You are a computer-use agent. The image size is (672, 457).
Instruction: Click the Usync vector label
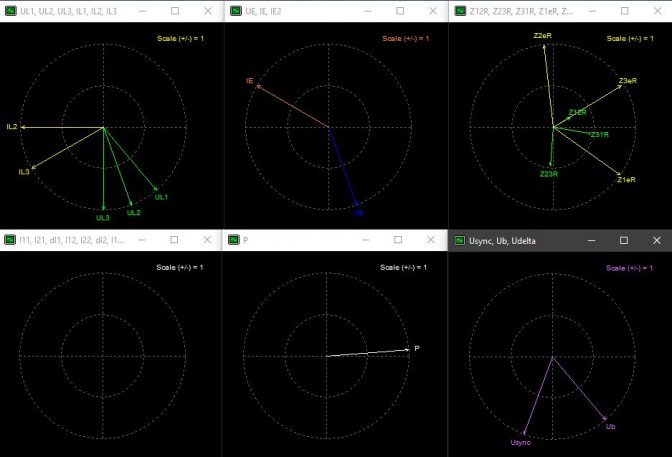pyautogui.click(x=520, y=441)
